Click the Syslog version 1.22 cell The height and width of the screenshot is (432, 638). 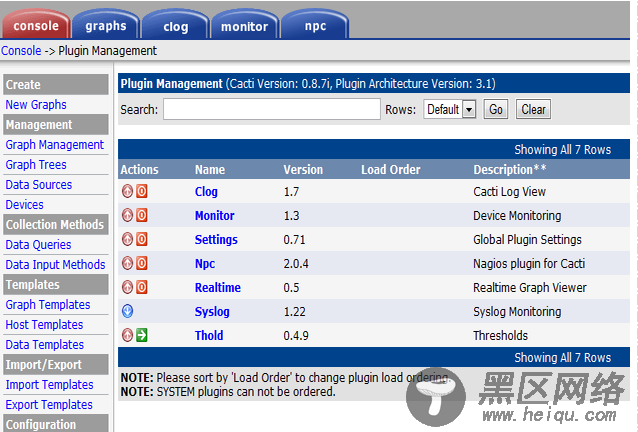point(295,312)
